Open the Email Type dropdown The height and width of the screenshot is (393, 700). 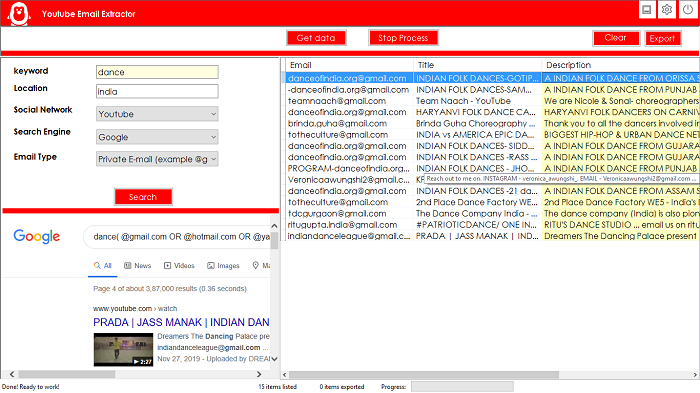coord(157,159)
